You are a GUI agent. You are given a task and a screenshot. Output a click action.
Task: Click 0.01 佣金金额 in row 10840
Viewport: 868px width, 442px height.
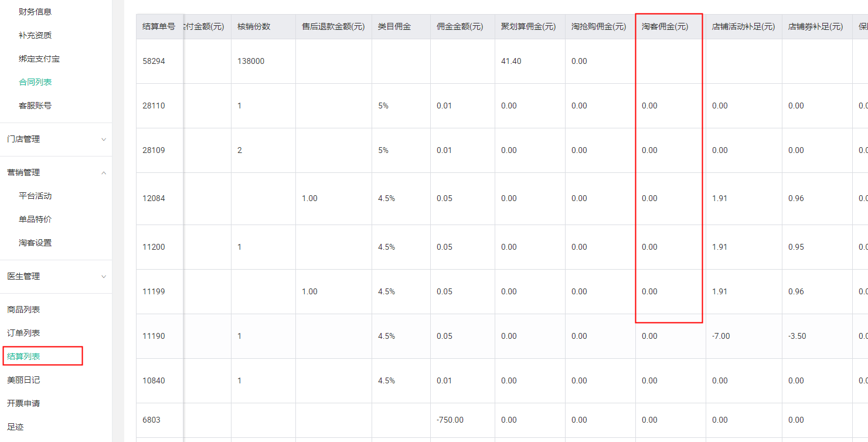coord(444,380)
